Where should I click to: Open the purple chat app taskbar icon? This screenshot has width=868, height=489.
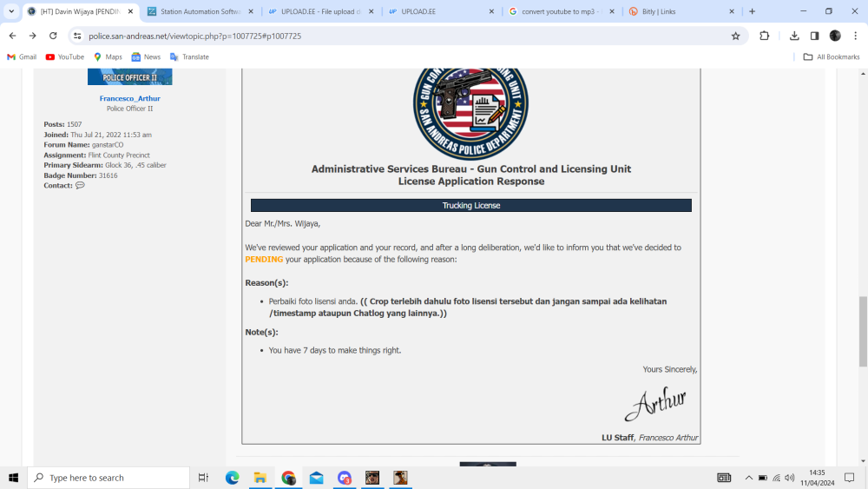point(345,478)
